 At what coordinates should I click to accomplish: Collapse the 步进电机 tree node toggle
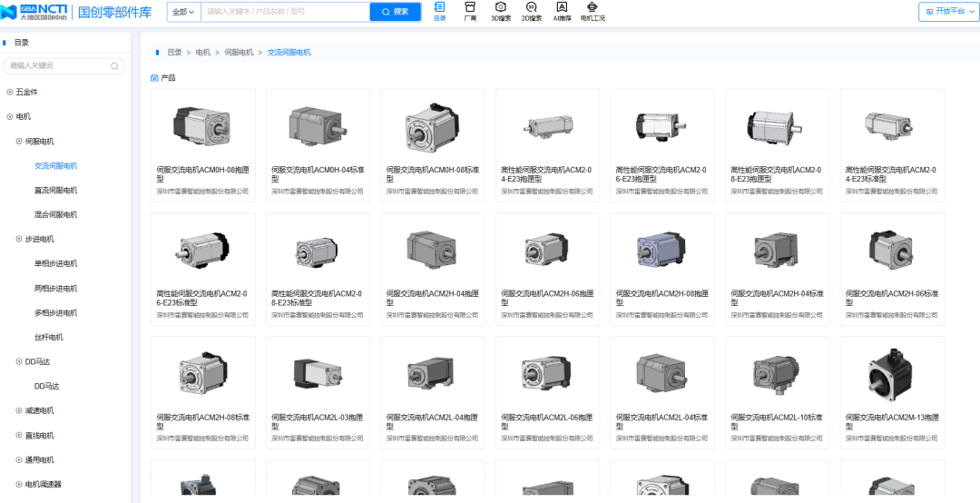tap(19, 239)
